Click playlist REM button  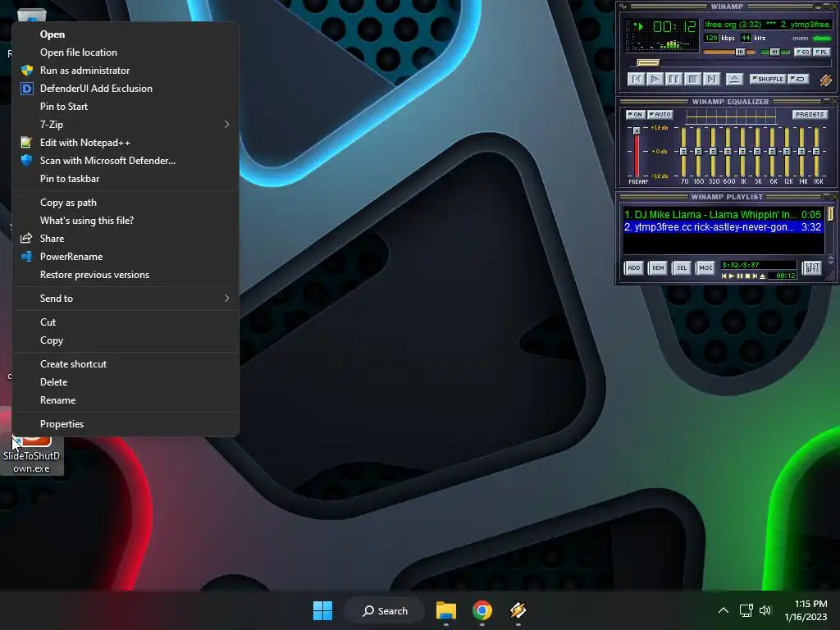tap(658, 268)
